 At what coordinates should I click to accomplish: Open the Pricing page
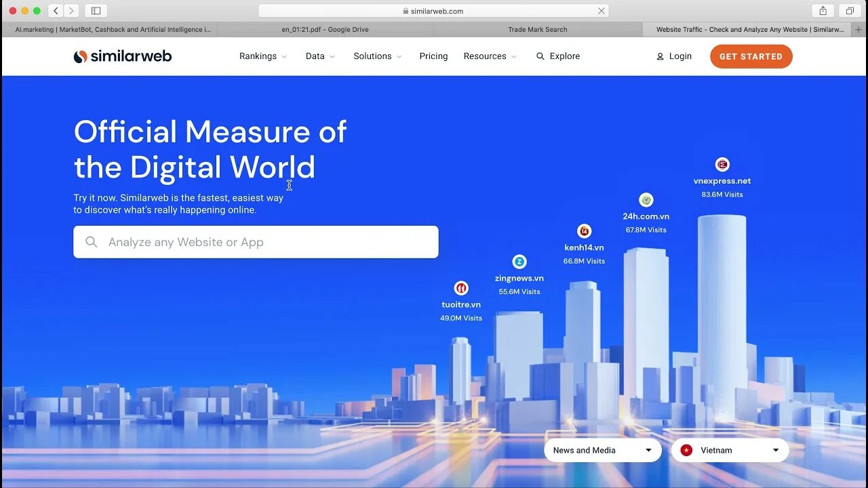click(x=433, y=56)
